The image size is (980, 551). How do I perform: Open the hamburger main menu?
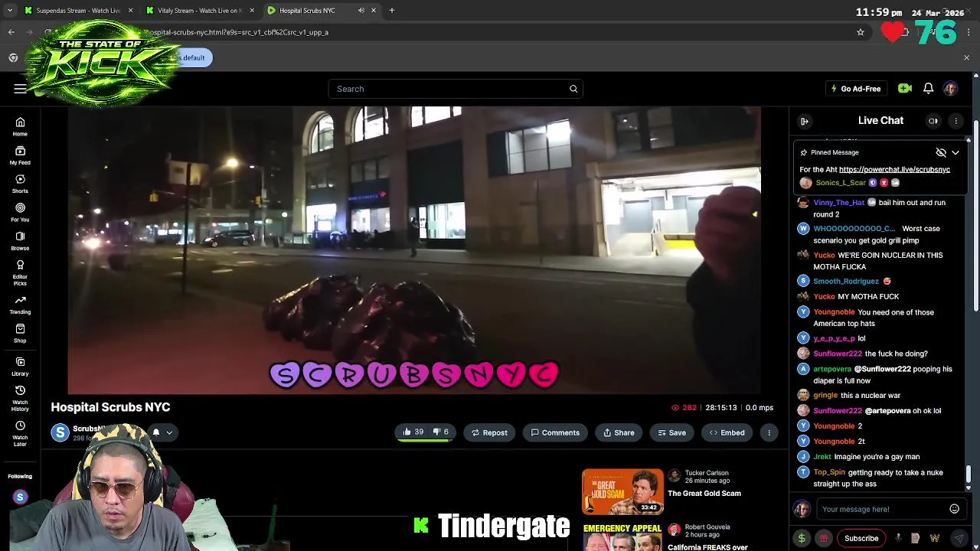[20, 89]
